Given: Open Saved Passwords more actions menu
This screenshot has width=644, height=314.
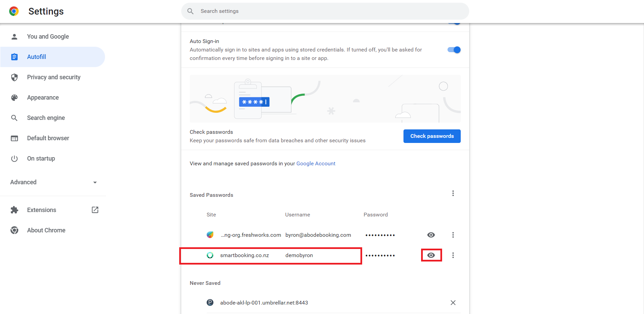Looking at the screenshot, I should 453,193.
